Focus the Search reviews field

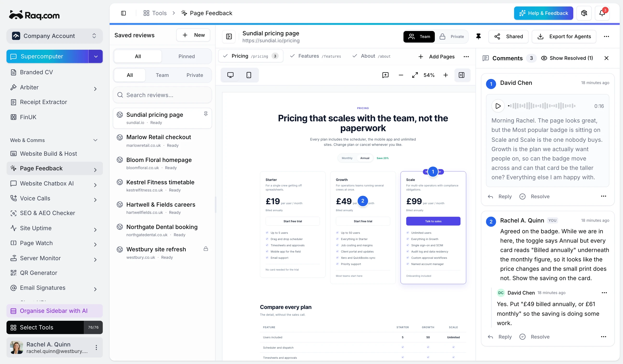tap(162, 95)
